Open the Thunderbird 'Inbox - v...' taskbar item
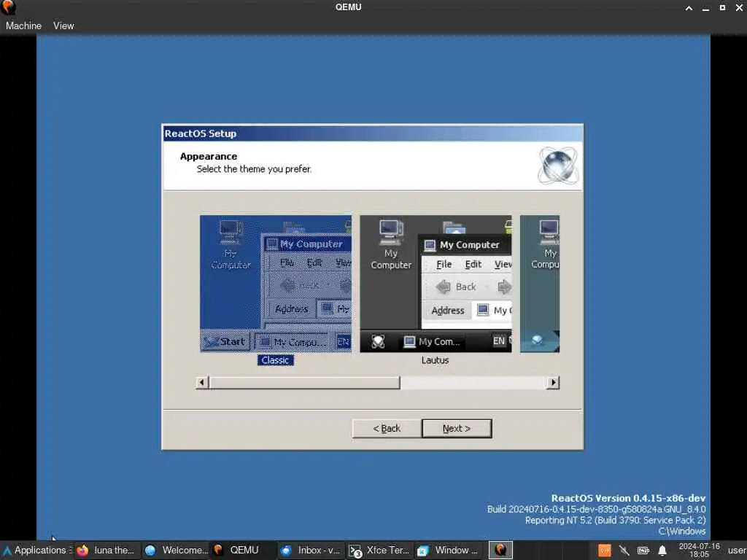The image size is (747, 560). tap(311, 550)
